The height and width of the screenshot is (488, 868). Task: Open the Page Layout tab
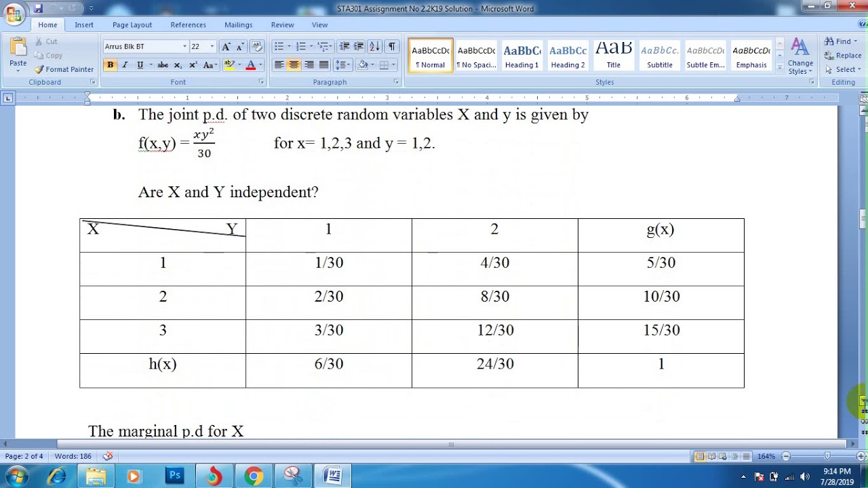point(132,25)
